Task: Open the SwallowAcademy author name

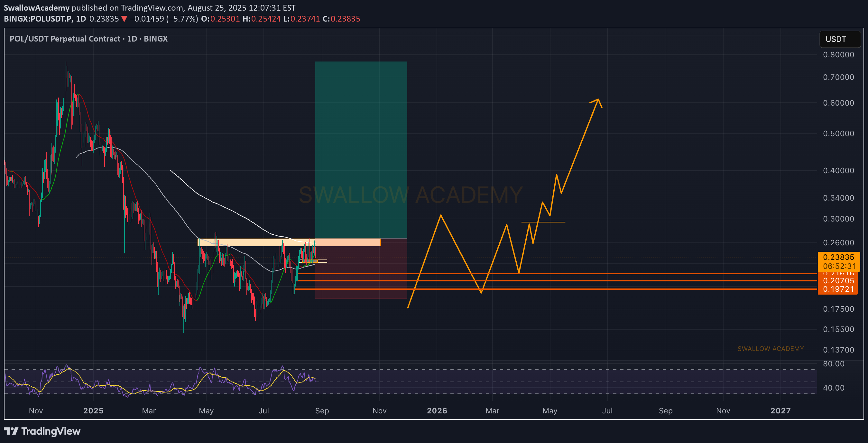Action: tap(36, 7)
